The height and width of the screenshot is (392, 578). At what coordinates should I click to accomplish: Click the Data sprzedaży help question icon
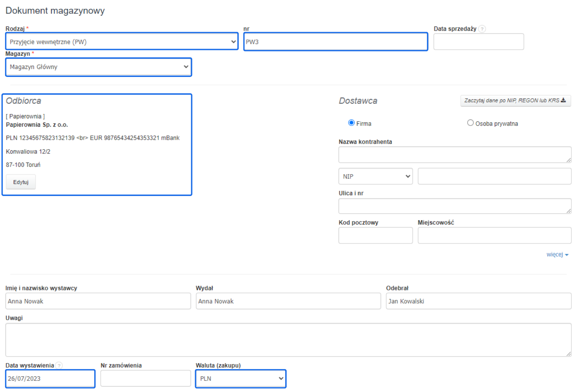482,29
